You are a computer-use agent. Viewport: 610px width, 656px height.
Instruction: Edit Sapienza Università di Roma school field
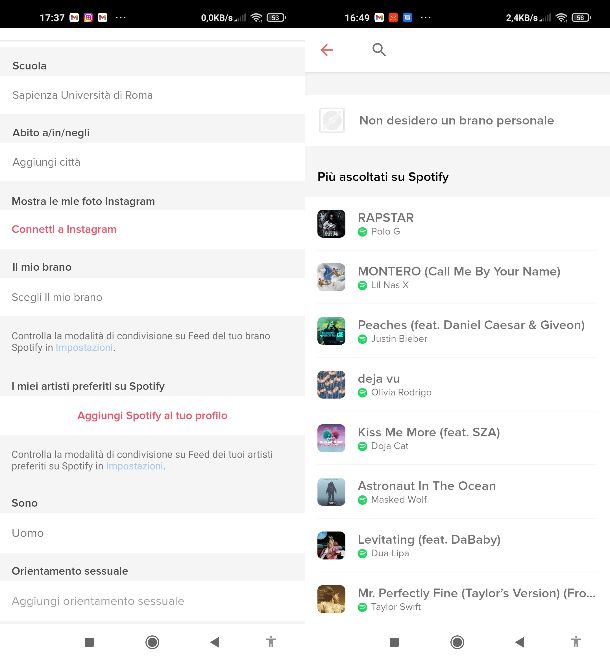coord(152,95)
